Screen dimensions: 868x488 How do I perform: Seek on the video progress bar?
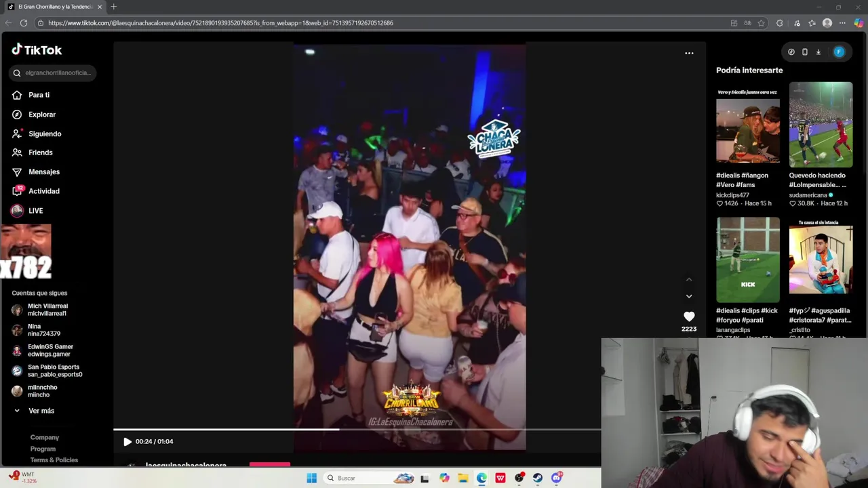[357, 429]
